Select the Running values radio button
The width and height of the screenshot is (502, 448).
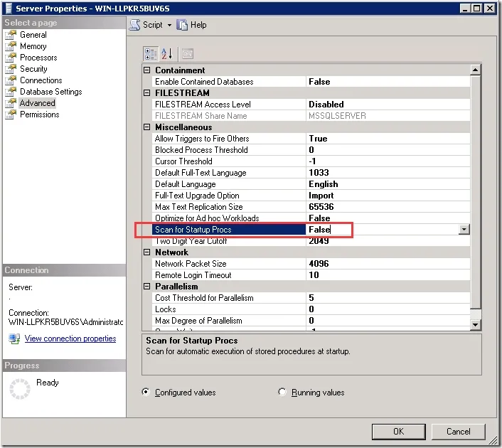click(x=282, y=392)
